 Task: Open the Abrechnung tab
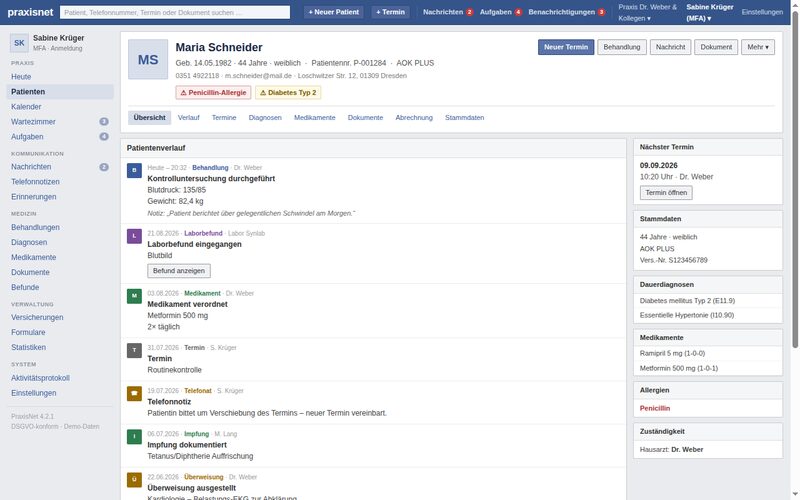(414, 117)
